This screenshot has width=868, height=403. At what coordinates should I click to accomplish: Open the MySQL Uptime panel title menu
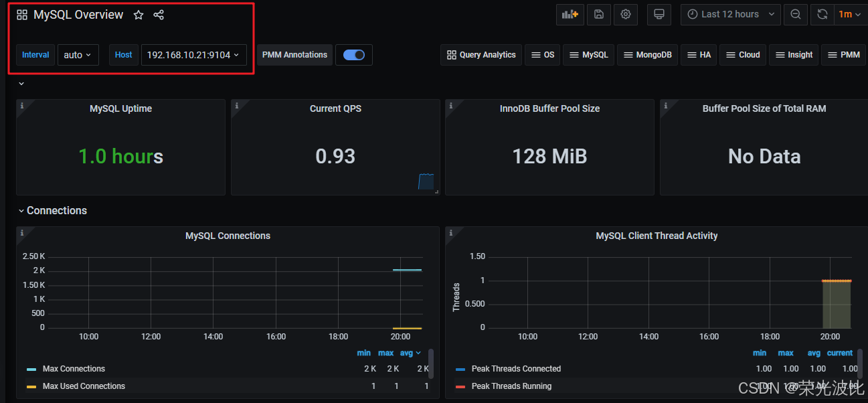pos(121,108)
